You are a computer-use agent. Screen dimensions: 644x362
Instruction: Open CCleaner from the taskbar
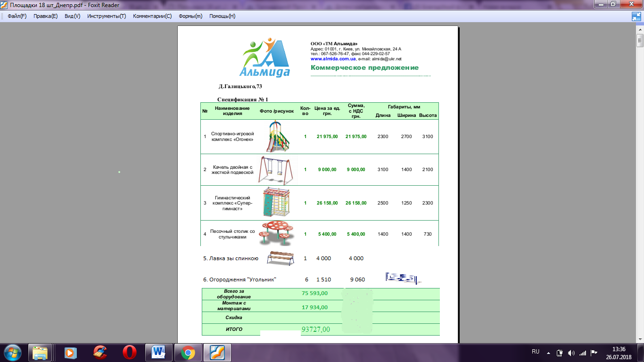point(99,352)
